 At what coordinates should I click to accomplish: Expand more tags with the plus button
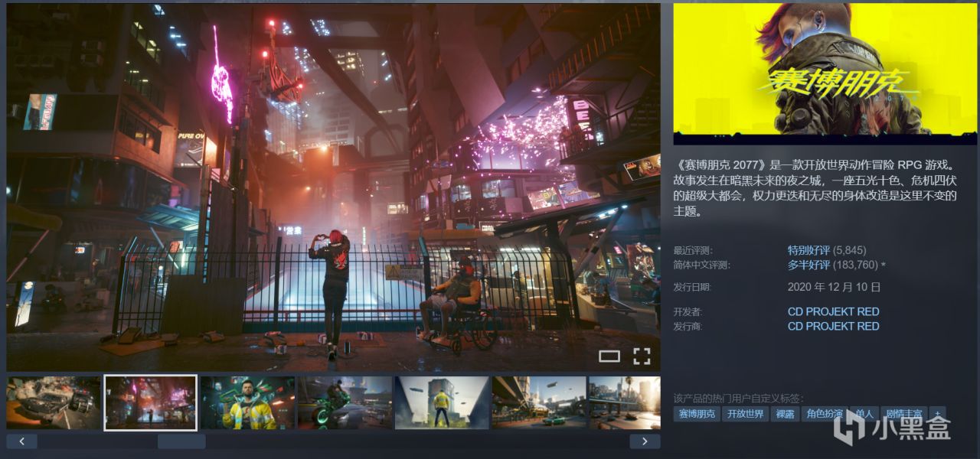(x=936, y=414)
